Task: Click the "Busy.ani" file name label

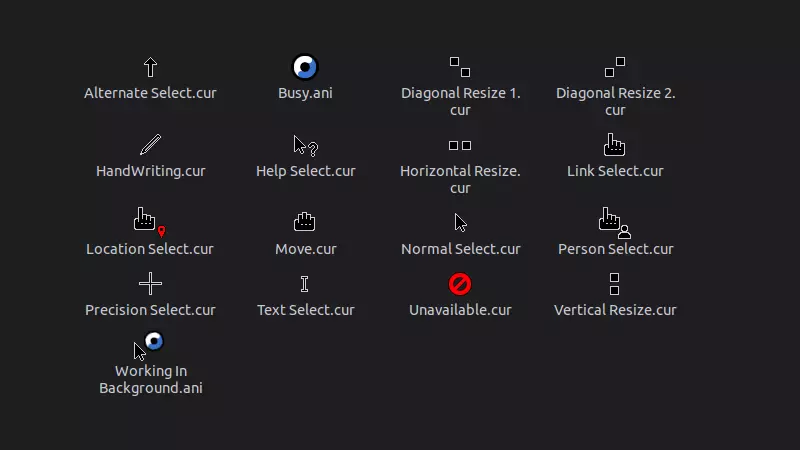Action: (305, 93)
